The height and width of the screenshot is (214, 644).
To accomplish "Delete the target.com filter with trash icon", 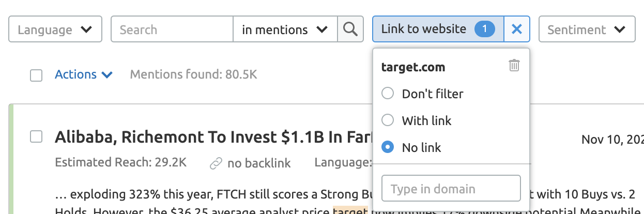I will tap(514, 66).
